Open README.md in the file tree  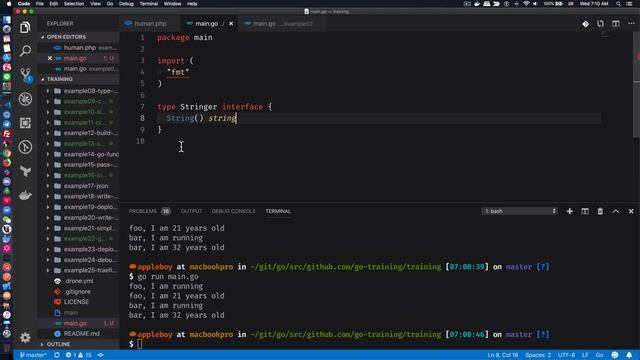pos(82,333)
